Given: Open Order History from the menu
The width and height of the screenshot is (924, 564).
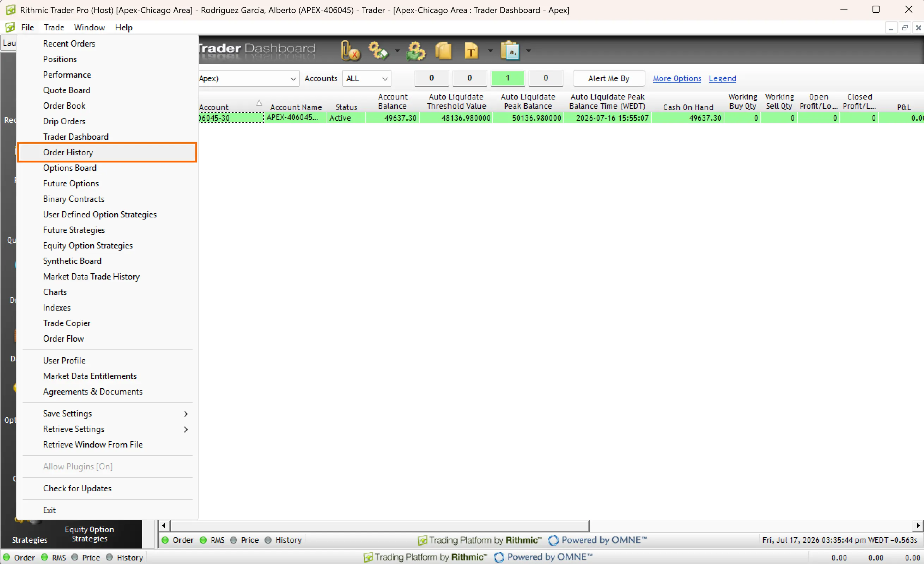Looking at the screenshot, I should 107,152.
